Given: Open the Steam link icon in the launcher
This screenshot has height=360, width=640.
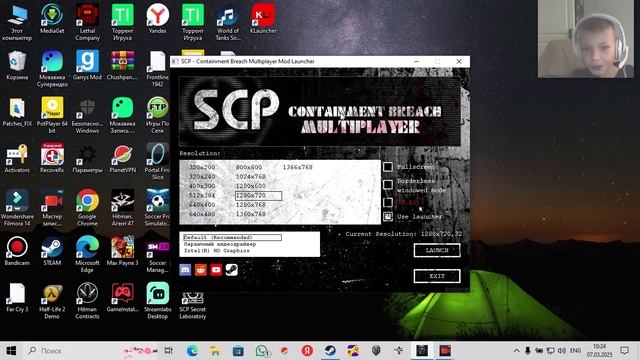Looking at the screenshot, I should pyautogui.click(x=231, y=270).
